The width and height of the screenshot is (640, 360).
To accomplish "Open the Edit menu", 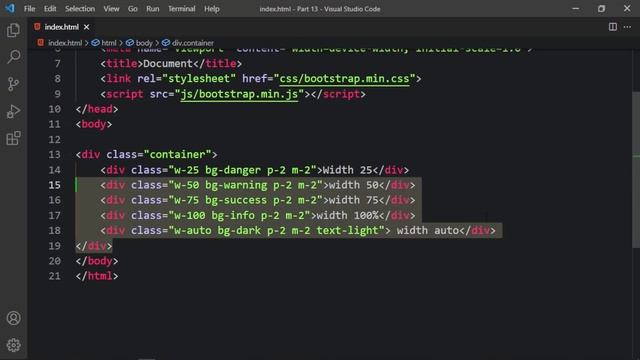I will (50, 9).
